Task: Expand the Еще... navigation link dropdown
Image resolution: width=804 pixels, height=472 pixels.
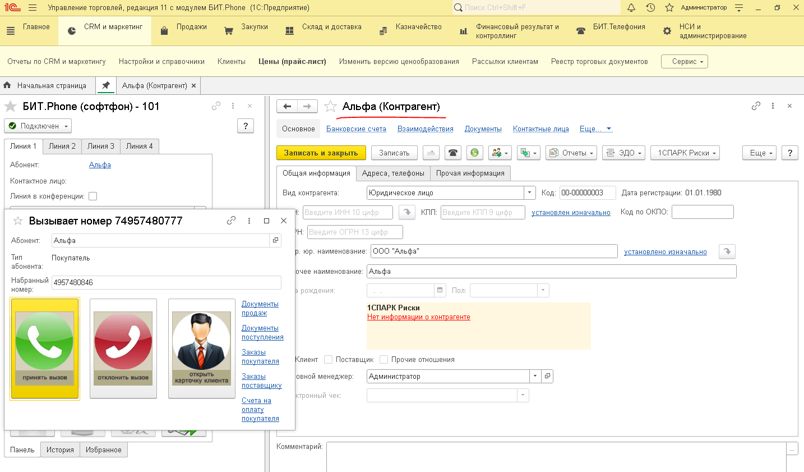Action: click(x=595, y=129)
